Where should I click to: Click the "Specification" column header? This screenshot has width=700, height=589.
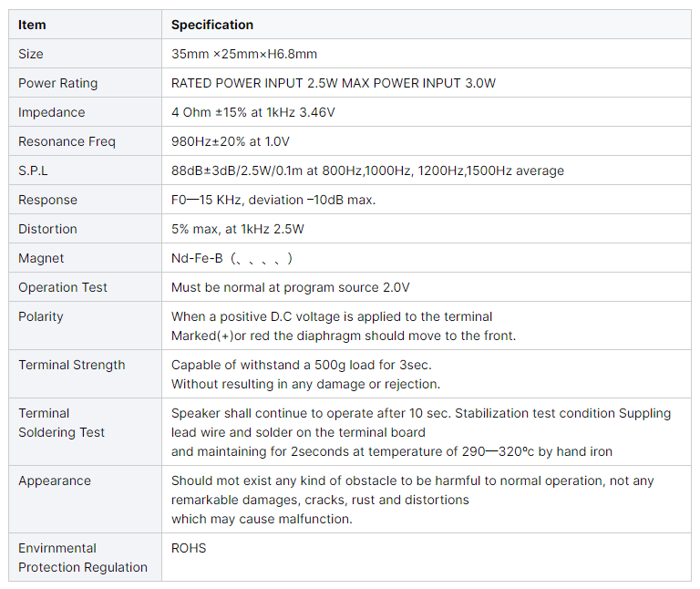212,25
